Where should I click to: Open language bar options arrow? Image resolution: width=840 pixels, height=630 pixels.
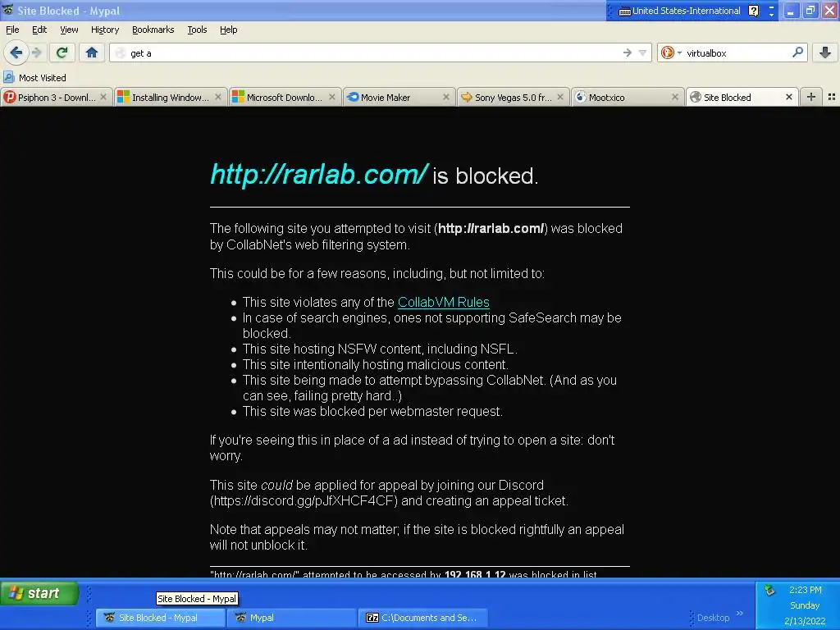tap(771, 15)
